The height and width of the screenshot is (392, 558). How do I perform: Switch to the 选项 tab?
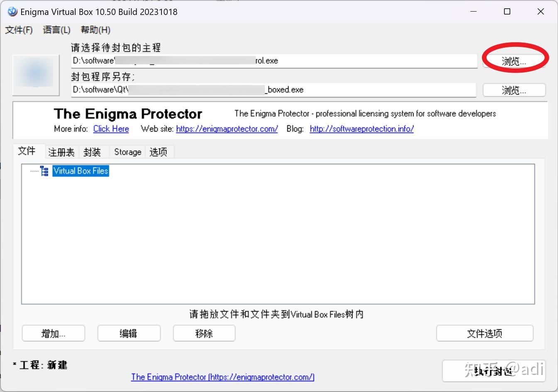pos(159,152)
